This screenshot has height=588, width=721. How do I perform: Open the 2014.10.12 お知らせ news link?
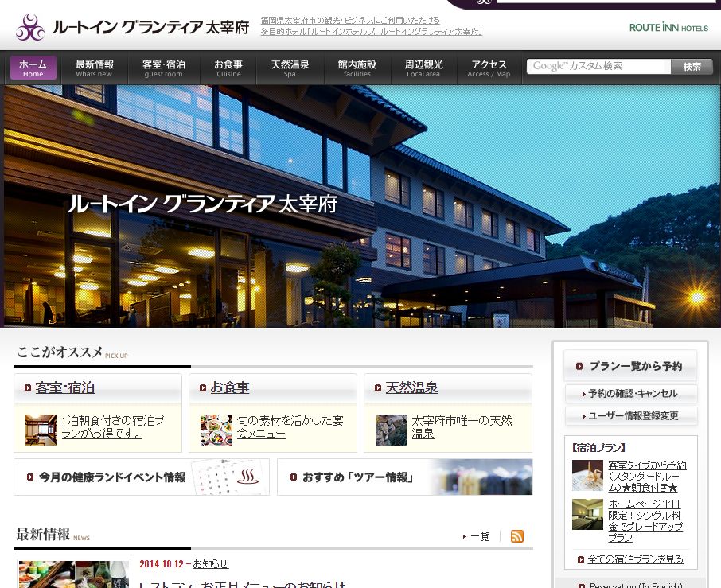(x=210, y=563)
